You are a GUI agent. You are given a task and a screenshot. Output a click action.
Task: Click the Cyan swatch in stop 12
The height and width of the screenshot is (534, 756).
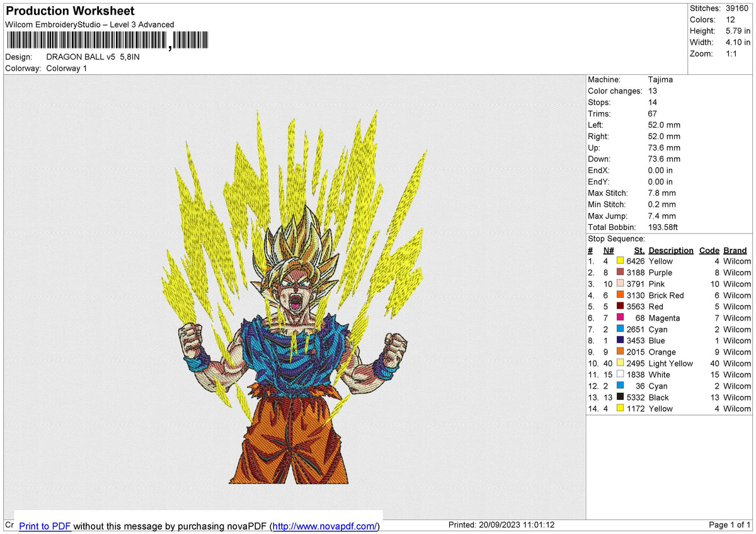click(621, 386)
